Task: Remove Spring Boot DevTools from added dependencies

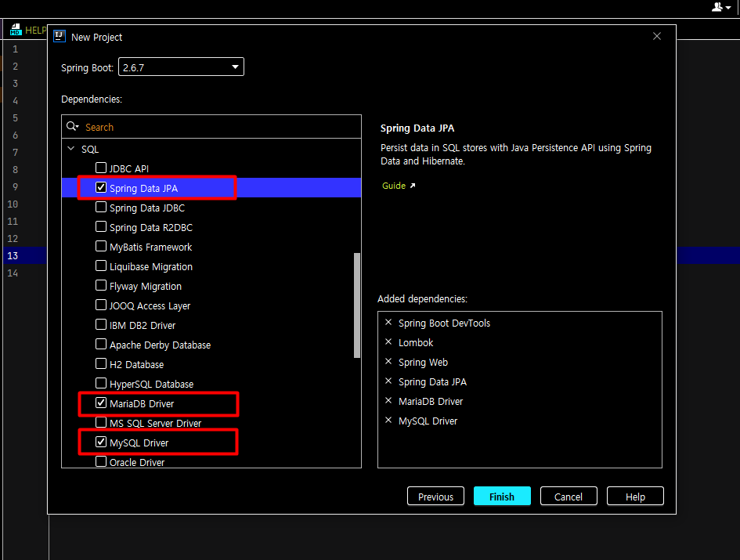Action: tap(388, 323)
